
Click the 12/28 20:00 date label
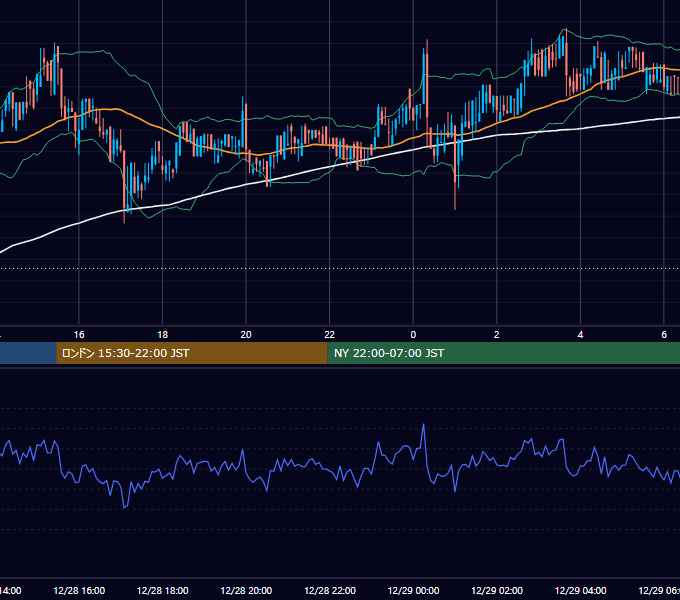(246, 590)
